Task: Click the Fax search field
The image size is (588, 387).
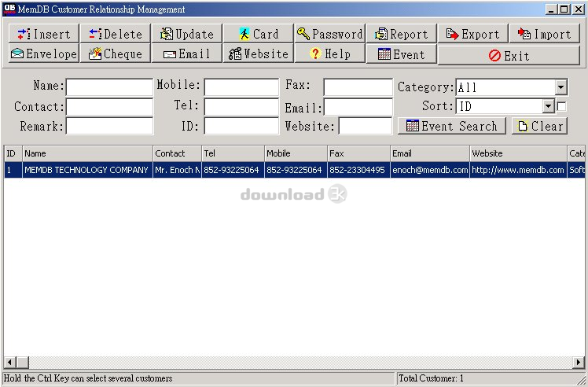Action: point(358,87)
